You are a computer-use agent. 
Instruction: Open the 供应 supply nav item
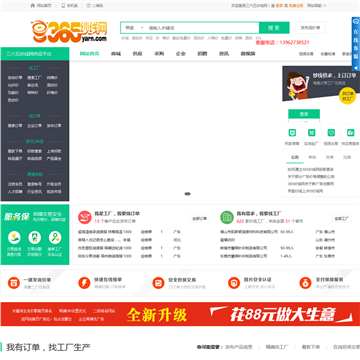coord(137,53)
